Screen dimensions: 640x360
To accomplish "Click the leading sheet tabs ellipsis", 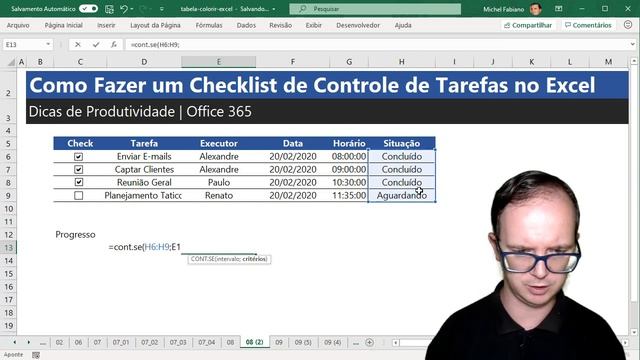I will coord(43,343).
